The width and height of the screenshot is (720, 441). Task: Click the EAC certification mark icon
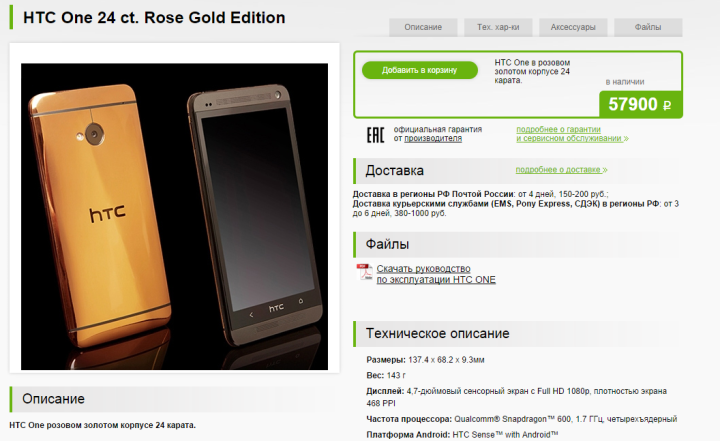(375, 135)
